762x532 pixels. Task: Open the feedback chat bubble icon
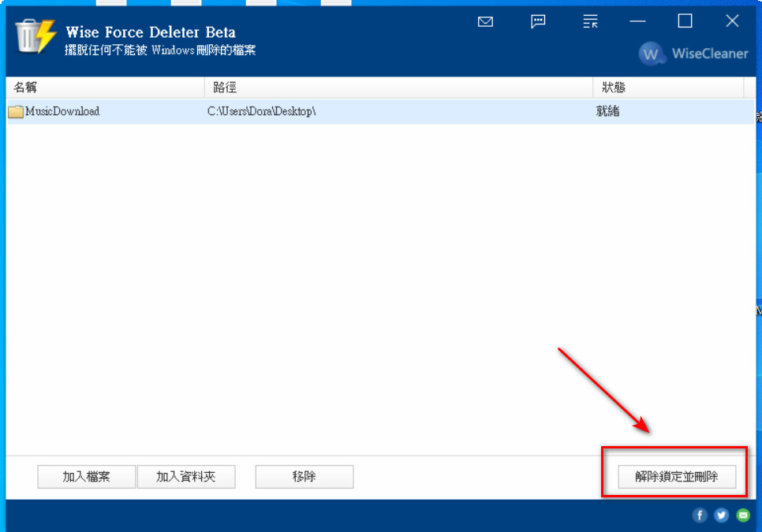point(538,22)
